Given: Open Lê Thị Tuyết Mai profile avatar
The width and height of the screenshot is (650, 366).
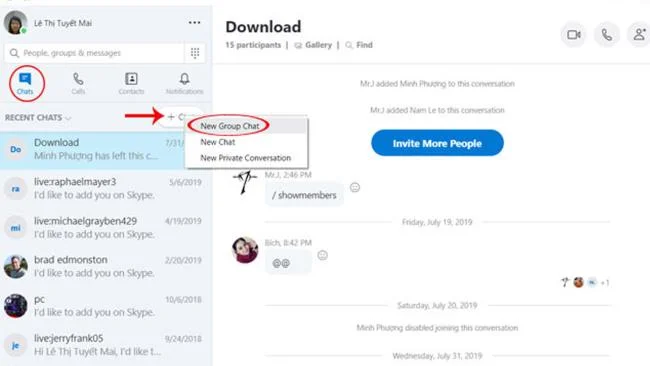Looking at the screenshot, I should point(15,22).
